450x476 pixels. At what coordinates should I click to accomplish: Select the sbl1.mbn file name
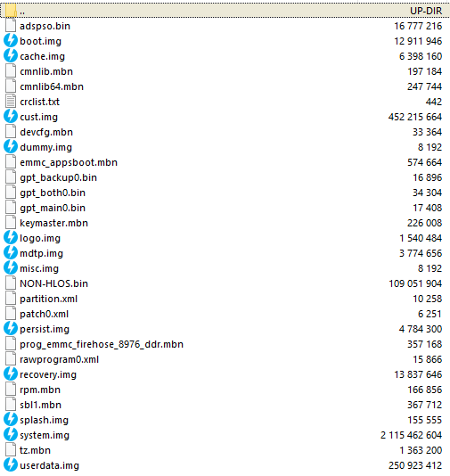40,406
